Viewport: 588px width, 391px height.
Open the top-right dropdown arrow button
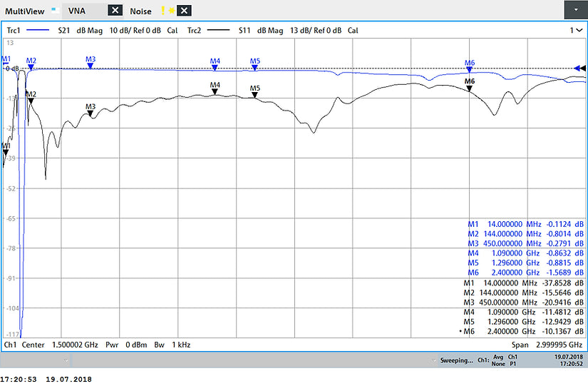point(575,10)
